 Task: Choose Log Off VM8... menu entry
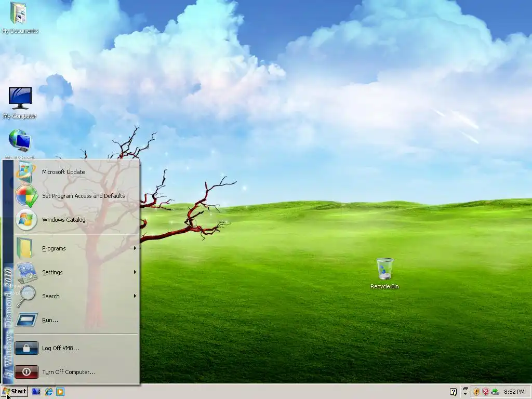click(x=76, y=348)
